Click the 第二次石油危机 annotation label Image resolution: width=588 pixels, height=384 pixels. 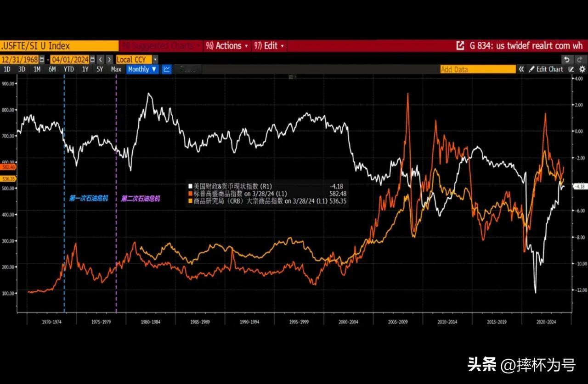click(x=141, y=199)
